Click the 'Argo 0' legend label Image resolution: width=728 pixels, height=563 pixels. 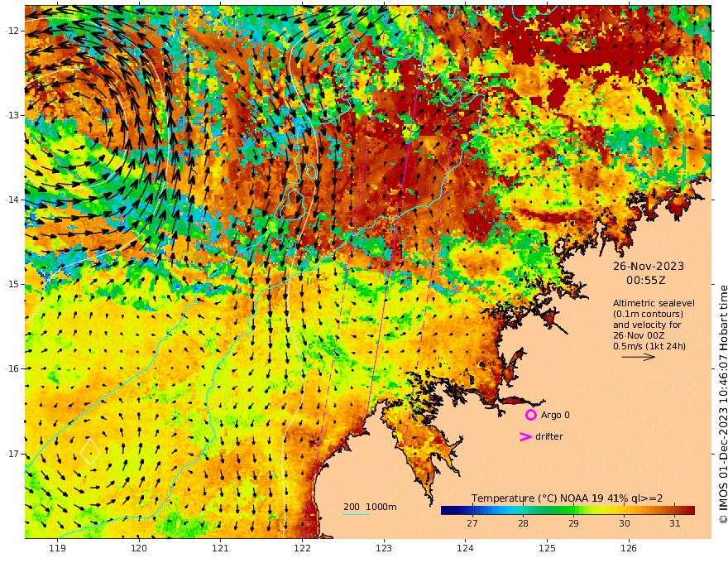(555, 415)
